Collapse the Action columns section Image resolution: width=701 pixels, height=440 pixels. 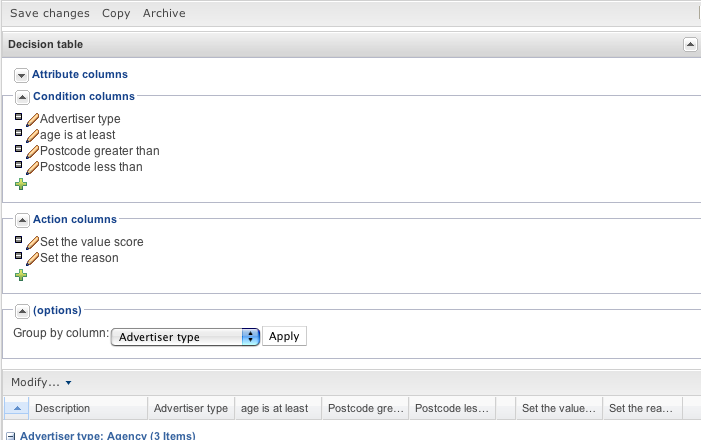pyautogui.click(x=22, y=220)
